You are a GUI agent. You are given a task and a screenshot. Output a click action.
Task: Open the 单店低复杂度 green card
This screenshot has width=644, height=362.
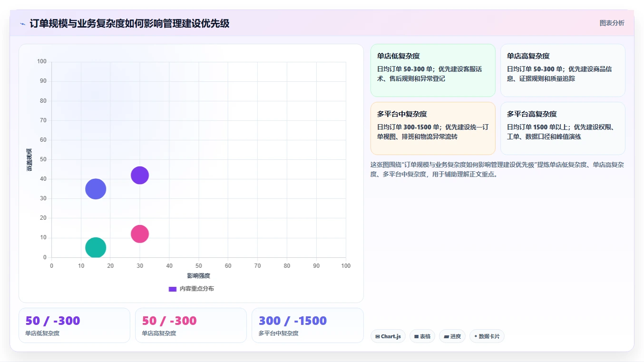tap(433, 70)
